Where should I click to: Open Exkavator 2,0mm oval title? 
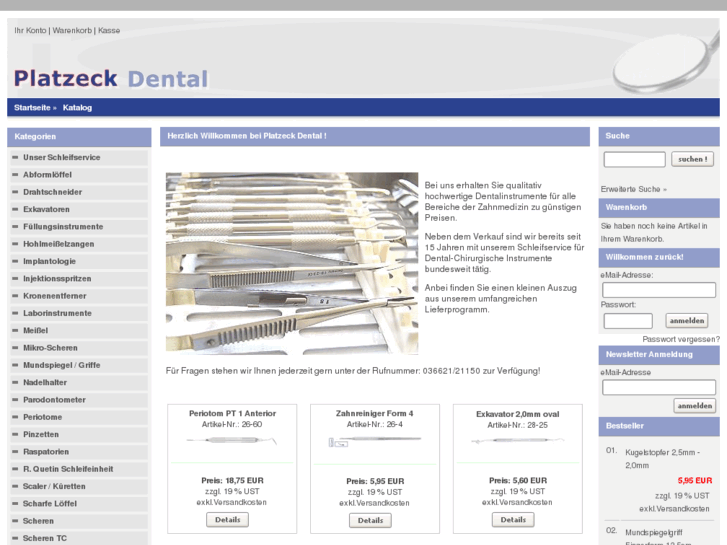point(517,414)
